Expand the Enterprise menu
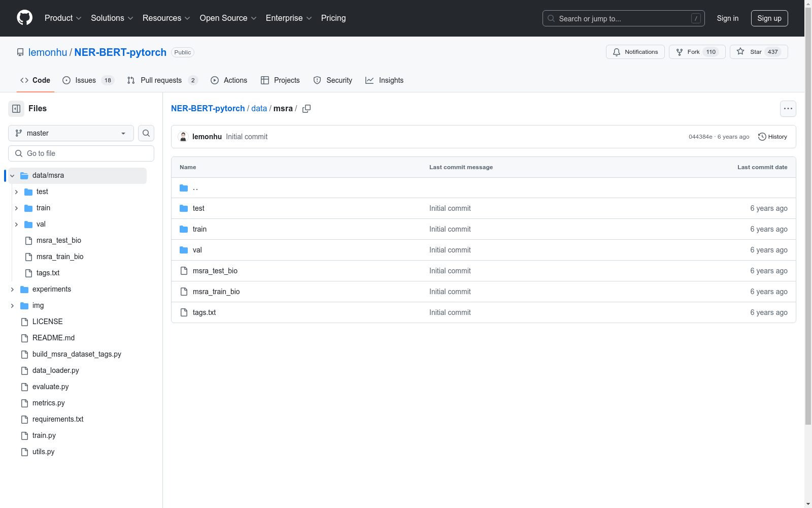 (289, 18)
